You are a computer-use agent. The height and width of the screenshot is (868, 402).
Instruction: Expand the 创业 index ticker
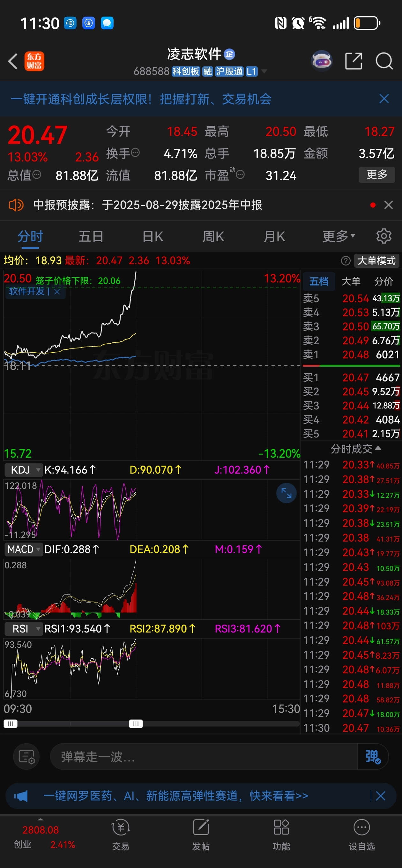[41, 819]
